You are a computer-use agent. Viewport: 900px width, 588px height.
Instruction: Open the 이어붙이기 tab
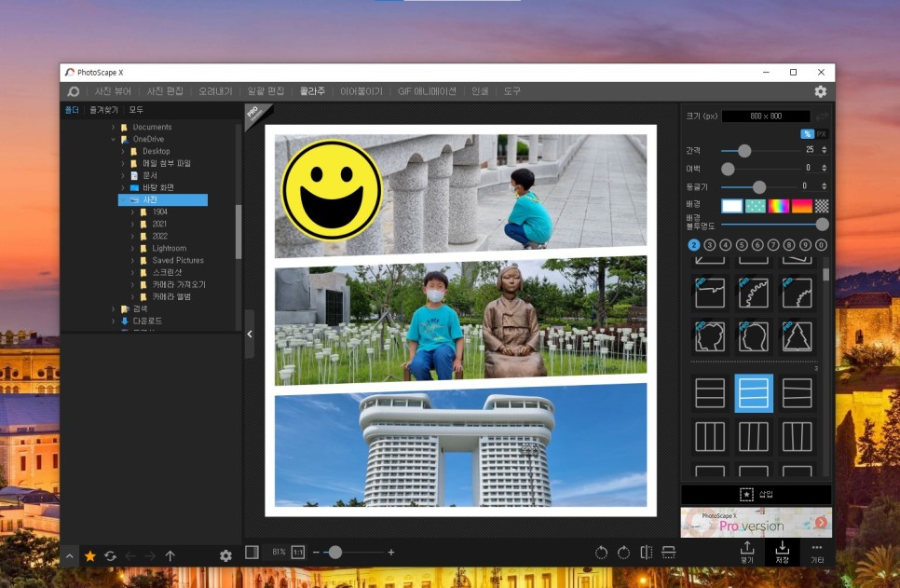361,91
